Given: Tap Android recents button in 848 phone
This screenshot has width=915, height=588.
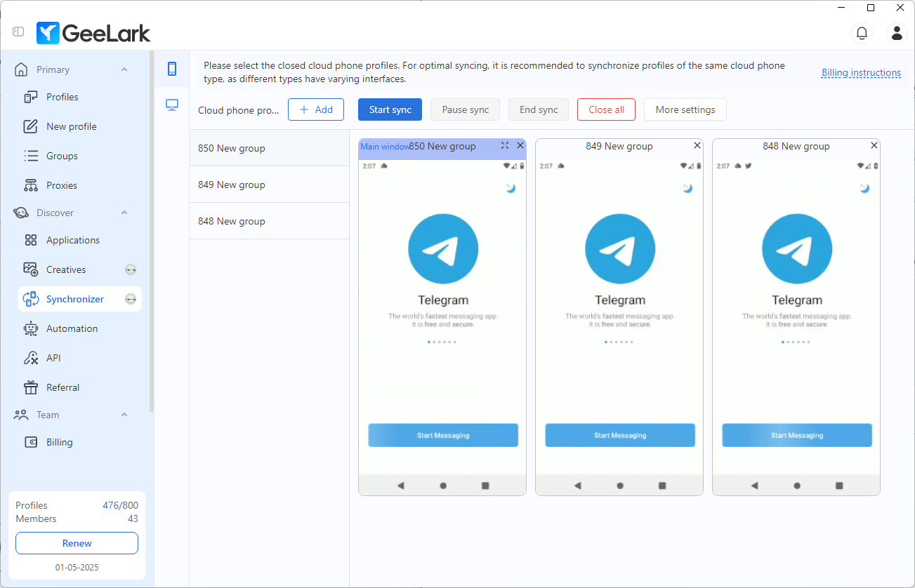Looking at the screenshot, I should (839, 486).
